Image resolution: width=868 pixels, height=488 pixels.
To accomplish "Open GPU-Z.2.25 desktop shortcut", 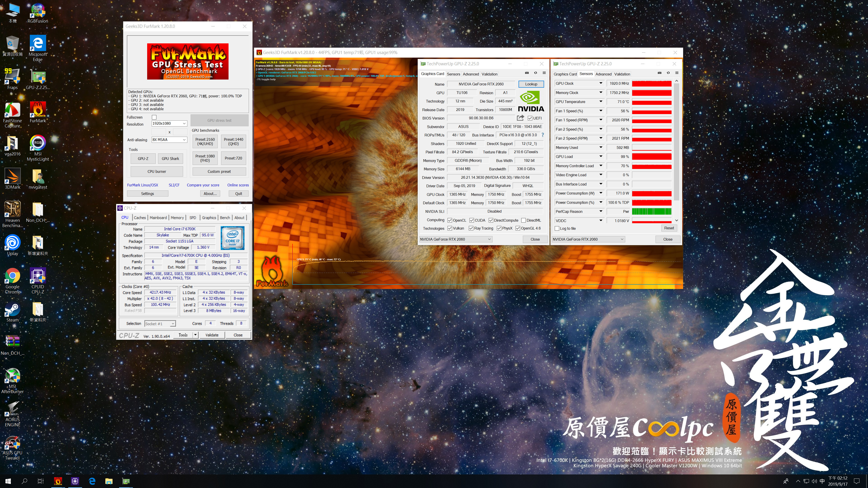I will (38, 80).
